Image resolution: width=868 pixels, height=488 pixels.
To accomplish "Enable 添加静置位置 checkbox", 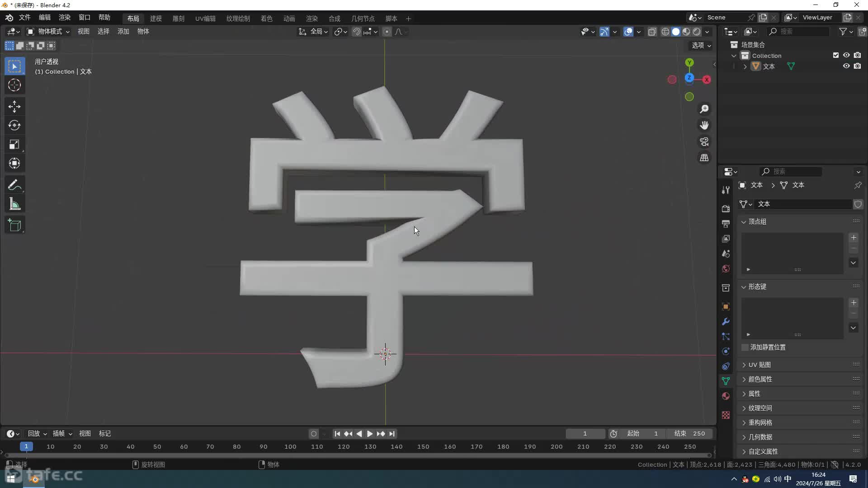I will pos(745,347).
